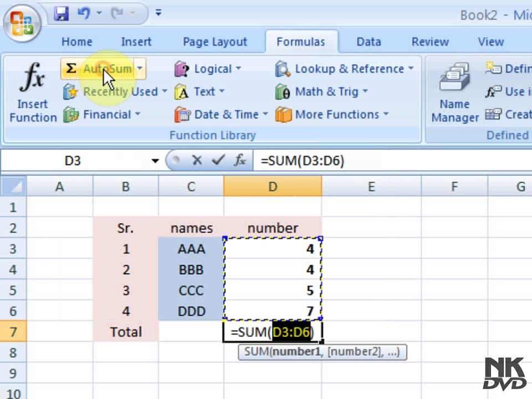Screen dimensions: 532x399
Task: Open the Name Manager
Action: pyautogui.click(x=454, y=93)
